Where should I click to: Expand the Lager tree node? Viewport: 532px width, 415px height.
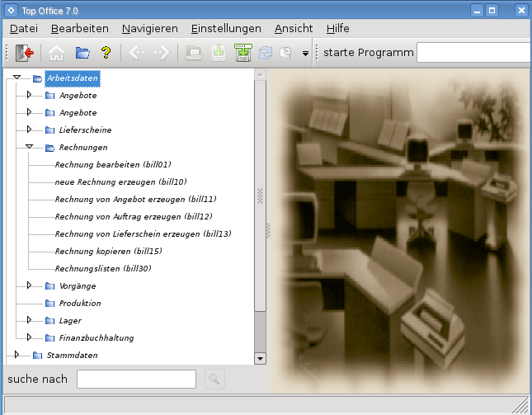point(29,319)
